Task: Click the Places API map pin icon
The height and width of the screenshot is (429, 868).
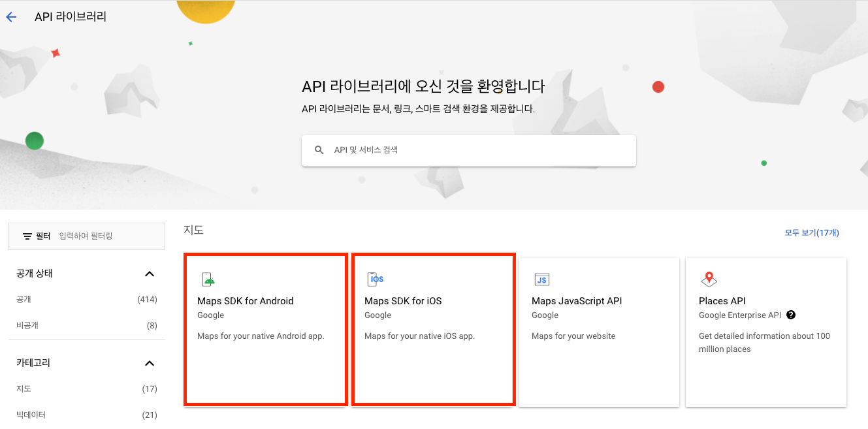Action: tap(709, 279)
